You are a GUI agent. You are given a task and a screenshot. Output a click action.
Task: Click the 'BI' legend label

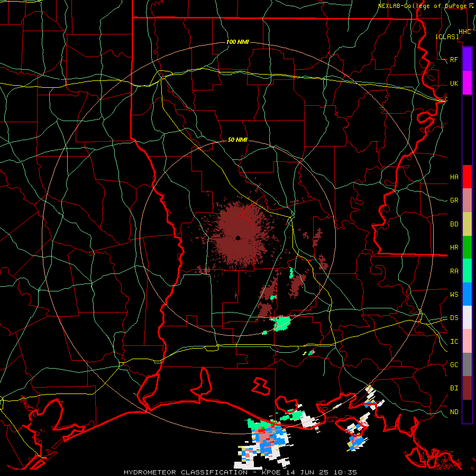454,388
